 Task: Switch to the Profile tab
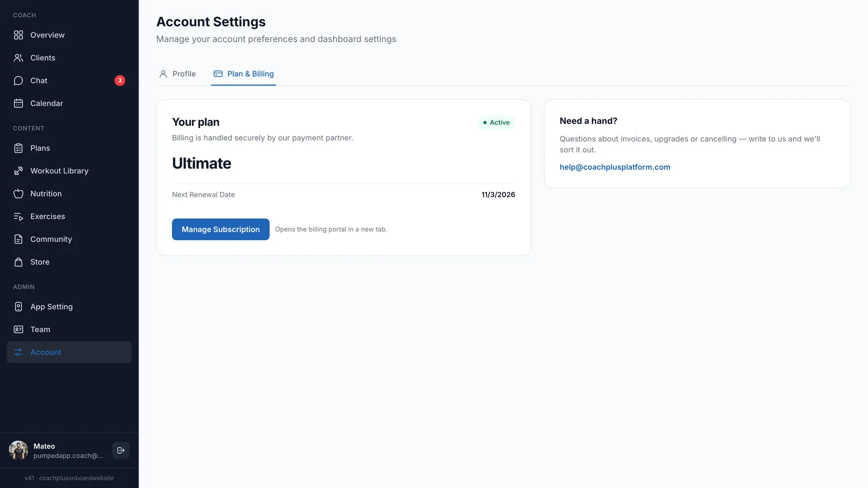177,74
